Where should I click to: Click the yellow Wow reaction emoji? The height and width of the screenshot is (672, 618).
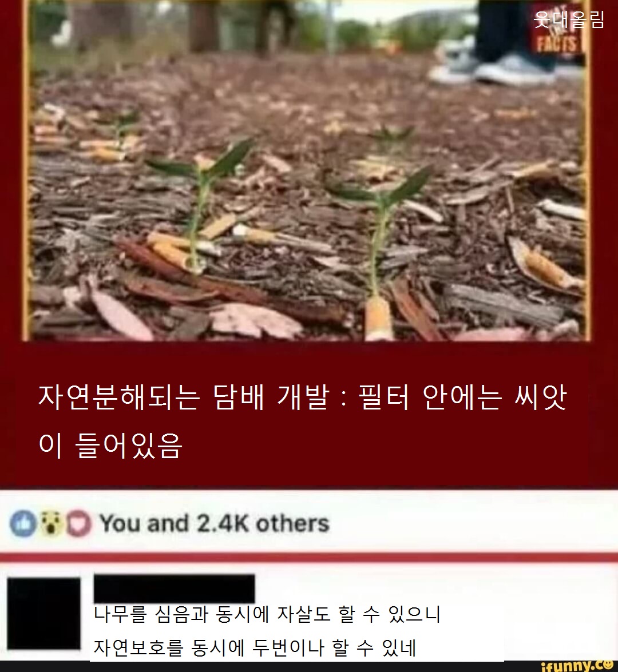tap(51, 524)
